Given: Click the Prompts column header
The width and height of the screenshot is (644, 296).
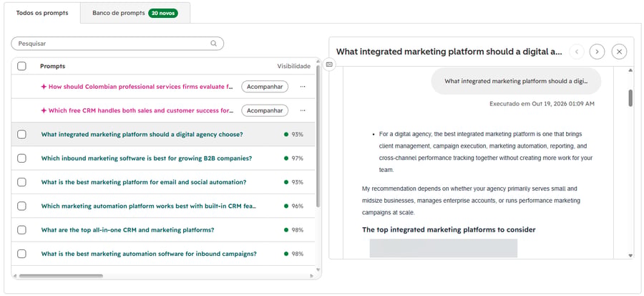Looking at the screenshot, I should pyautogui.click(x=52, y=66).
